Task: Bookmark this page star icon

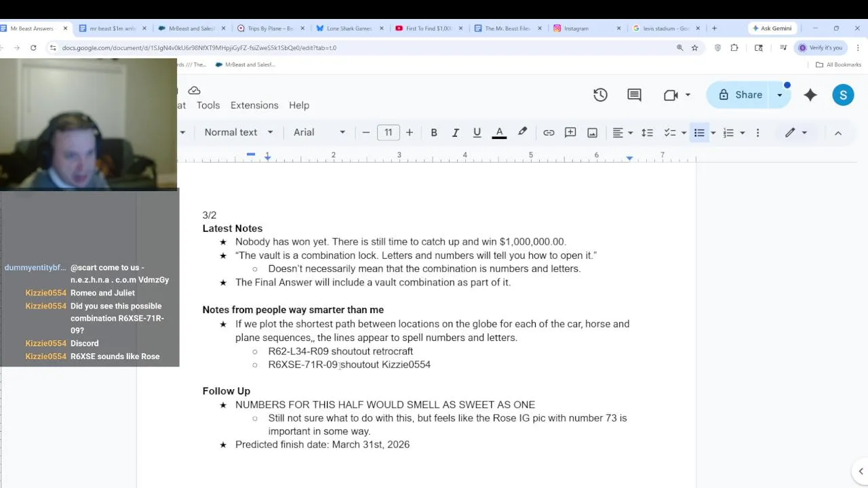Action: 694,47
